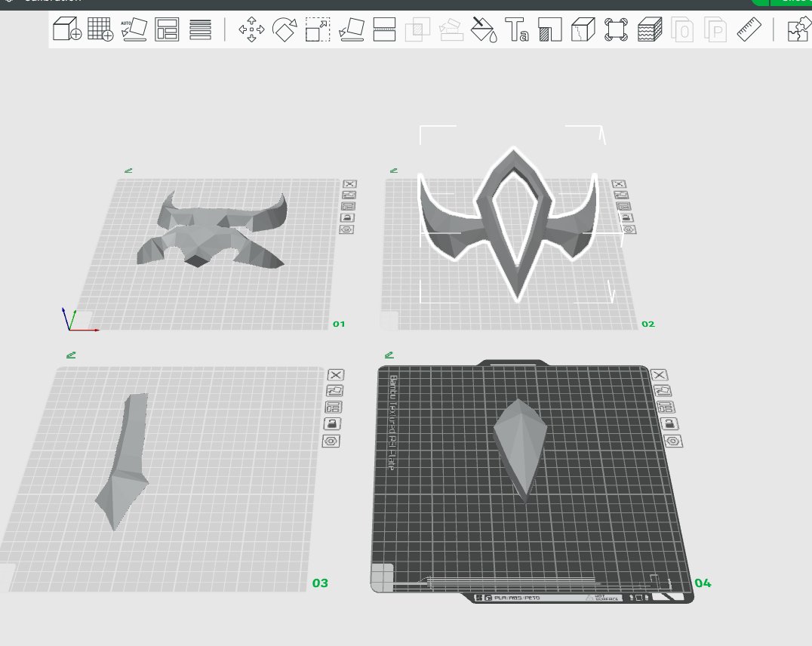Auto orient objects on plate 02
Viewport: 812px width, 646px height.
pos(621,195)
